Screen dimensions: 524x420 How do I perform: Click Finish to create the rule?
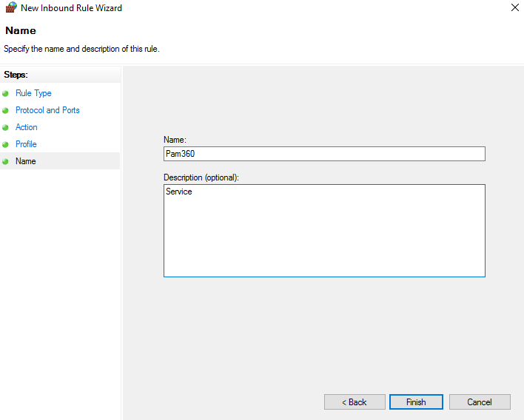point(416,402)
